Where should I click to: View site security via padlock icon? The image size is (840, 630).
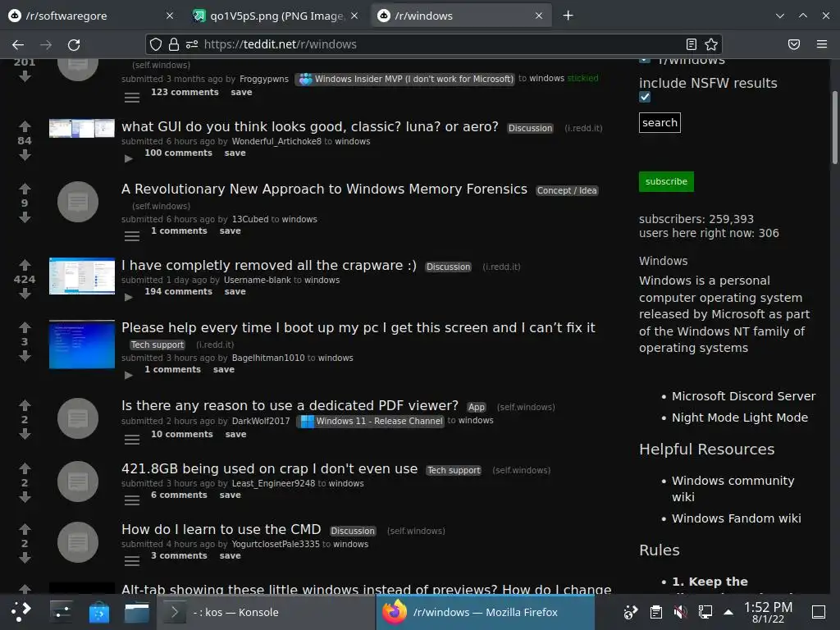174,44
